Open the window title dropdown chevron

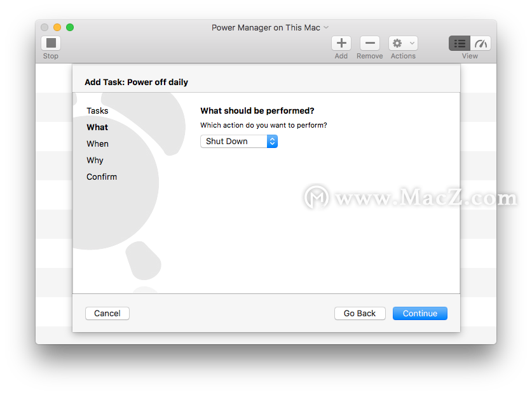pos(326,27)
